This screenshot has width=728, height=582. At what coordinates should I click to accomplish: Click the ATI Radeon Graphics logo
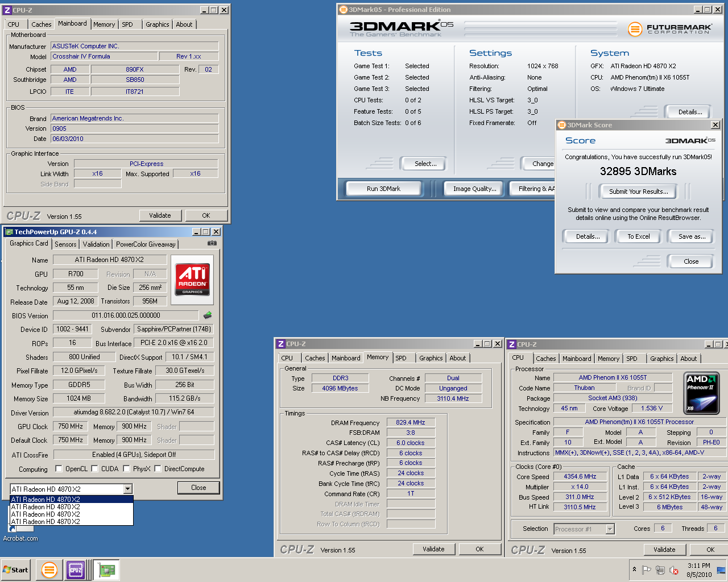[192, 279]
